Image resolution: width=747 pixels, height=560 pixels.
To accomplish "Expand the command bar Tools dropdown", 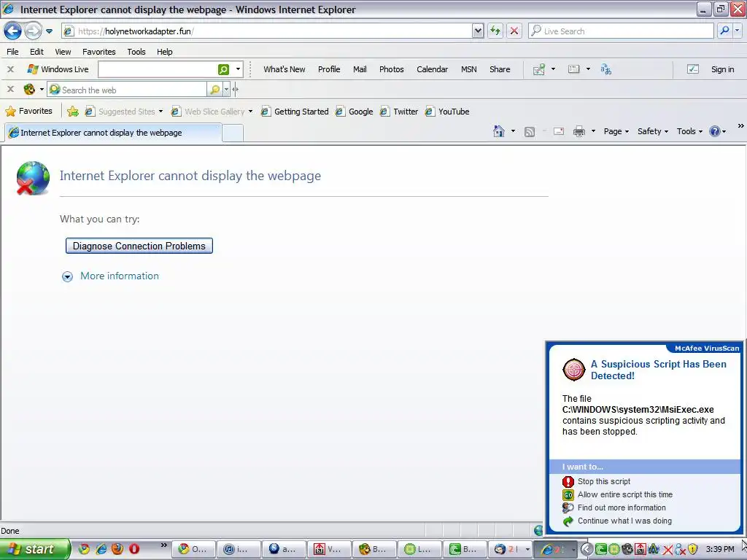I will click(689, 131).
